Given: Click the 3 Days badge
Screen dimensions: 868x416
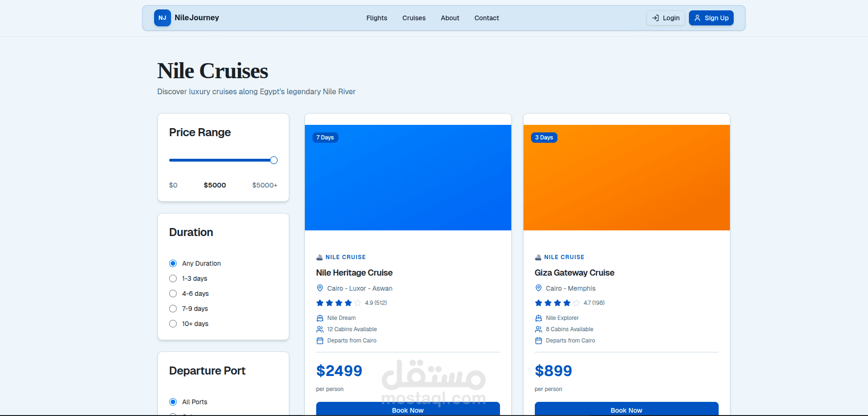Looking at the screenshot, I should click(544, 138).
